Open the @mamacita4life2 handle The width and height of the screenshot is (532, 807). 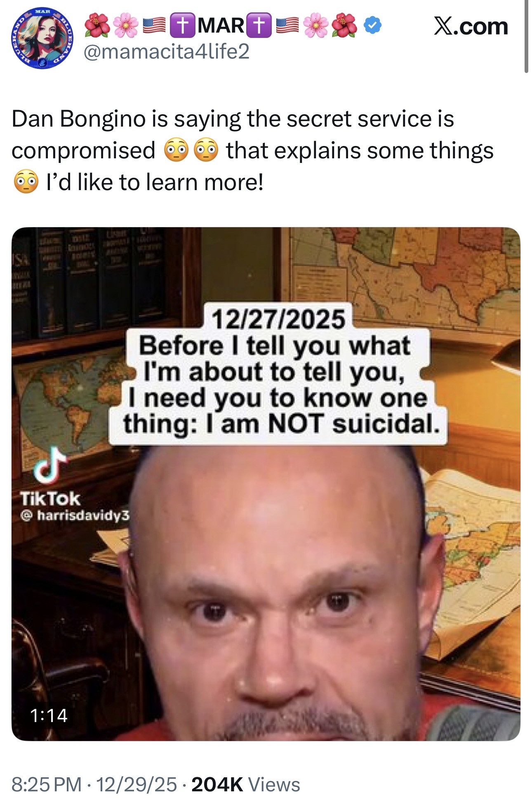[167, 51]
